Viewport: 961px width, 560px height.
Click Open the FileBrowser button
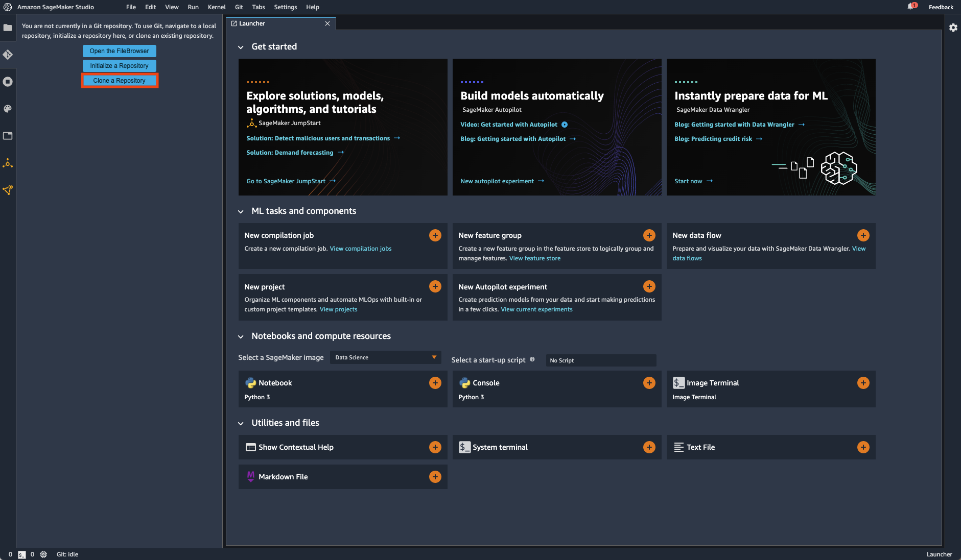click(120, 51)
